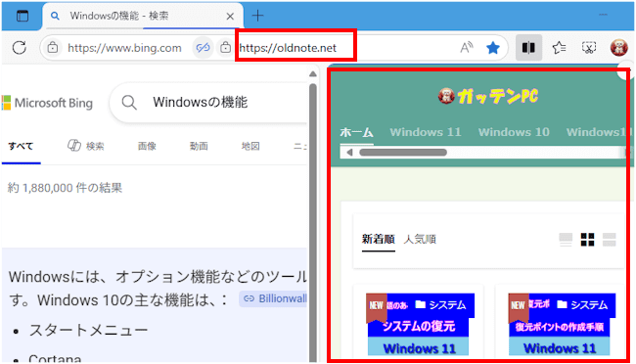Open the Windows 10 menu item
Image resolution: width=636 pixels, height=364 pixels.
[514, 132]
